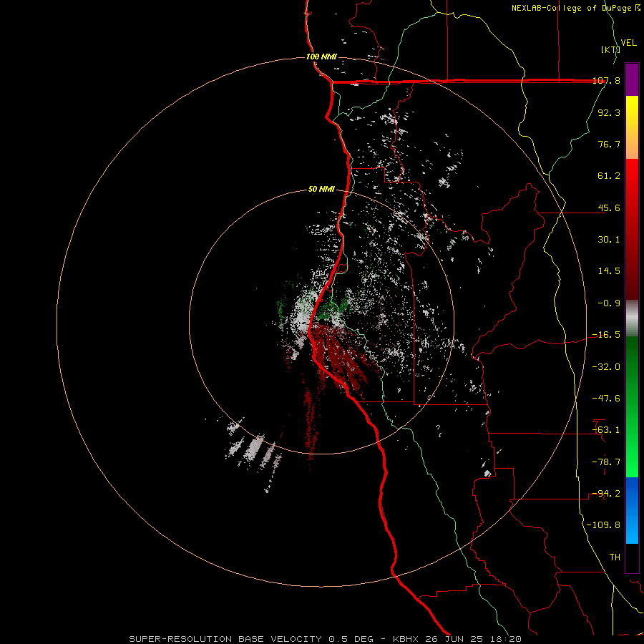Select the 30.1 velocity scale value

pyautogui.click(x=609, y=240)
